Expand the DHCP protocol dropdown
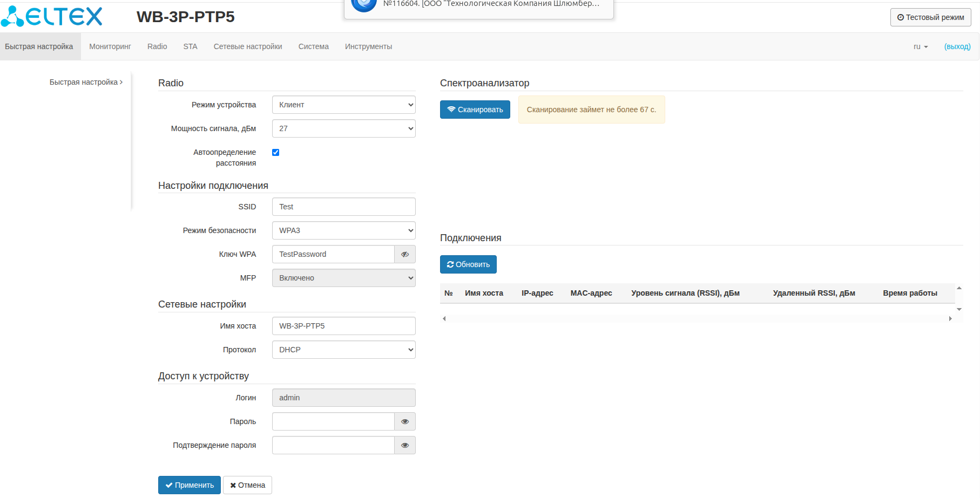Viewport: 980px width, 498px height. click(x=343, y=350)
